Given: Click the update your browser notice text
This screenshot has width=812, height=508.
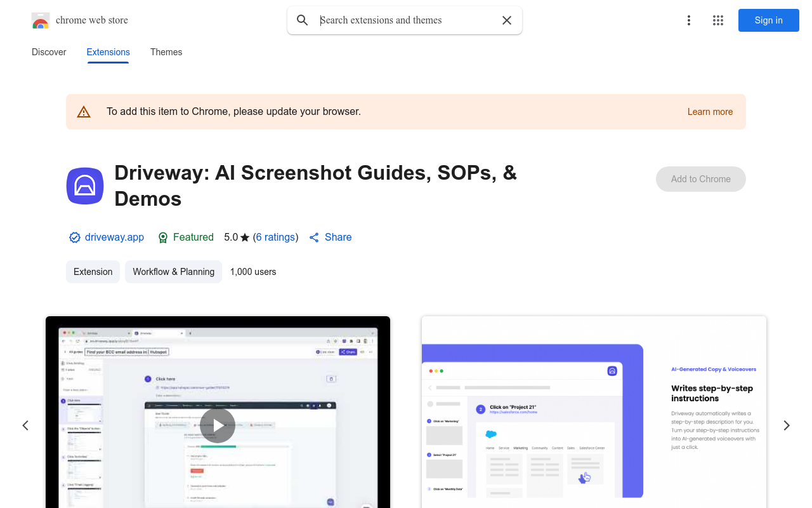Looking at the screenshot, I should pyautogui.click(x=233, y=112).
